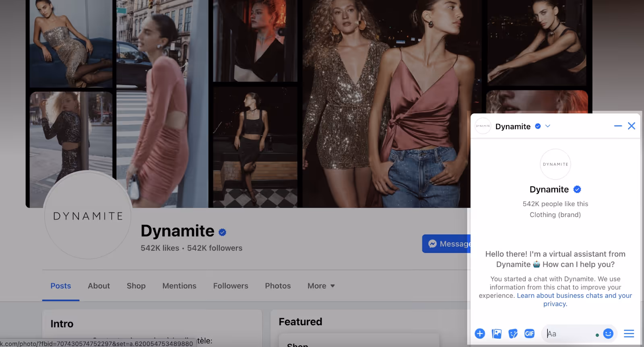Go to the Shop tab
Viewport: 644px width, 347px height.
pyautogui.click(x=136, y=286)
